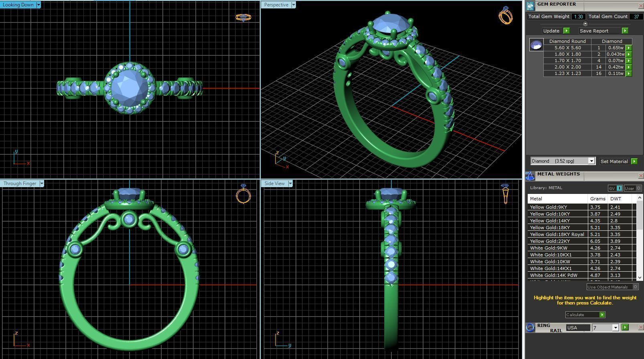Select Yellow Gold:10KY row
This screenshot has height=359, width=644.
pos(581,214)
